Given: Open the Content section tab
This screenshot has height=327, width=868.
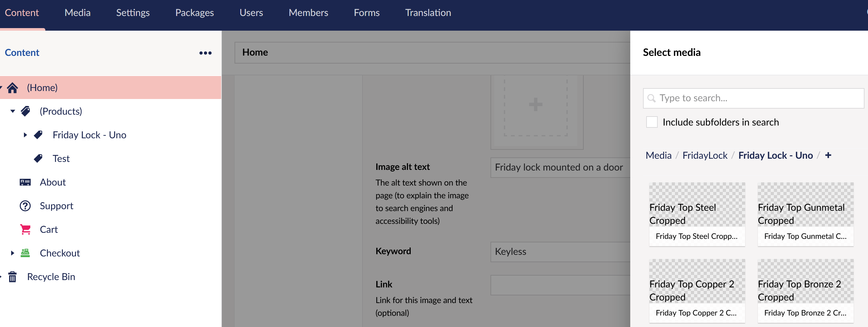Looking at the screenshot, I should pyautogui.click(x=22, y=13).
